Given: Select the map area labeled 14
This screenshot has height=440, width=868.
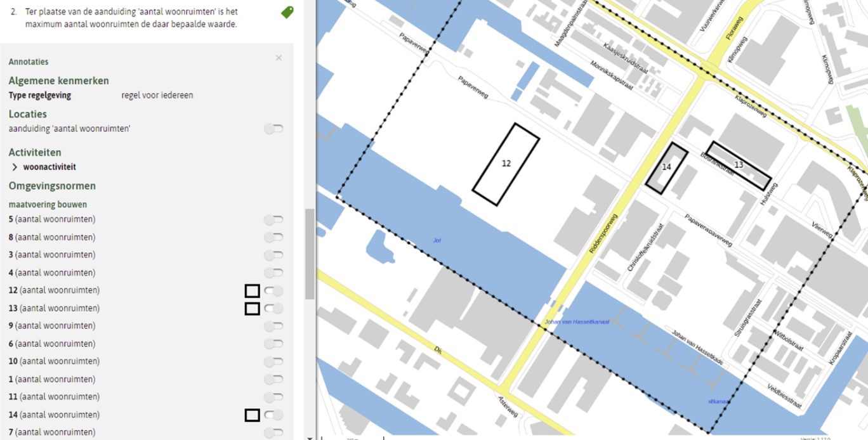Looking at the screenshot, I should pos(666,168).
